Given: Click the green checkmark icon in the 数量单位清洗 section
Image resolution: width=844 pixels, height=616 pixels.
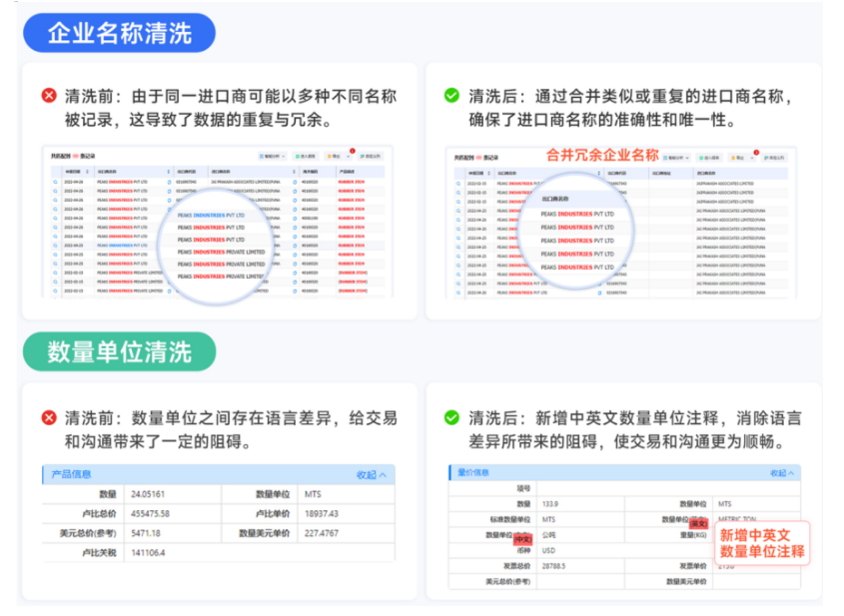Looking at the screenshot, I should (451, 417).
